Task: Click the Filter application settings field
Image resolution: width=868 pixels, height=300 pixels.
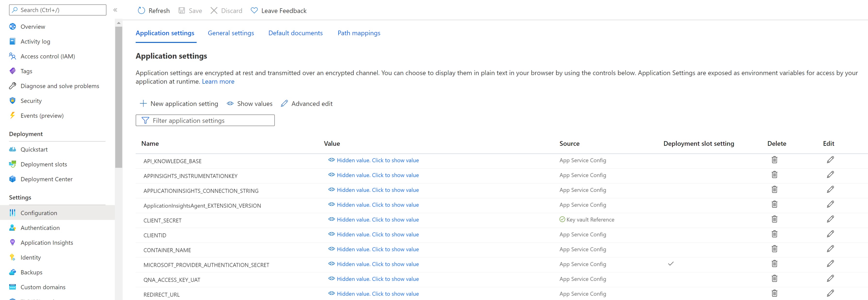Action: (x=205, y=121)
